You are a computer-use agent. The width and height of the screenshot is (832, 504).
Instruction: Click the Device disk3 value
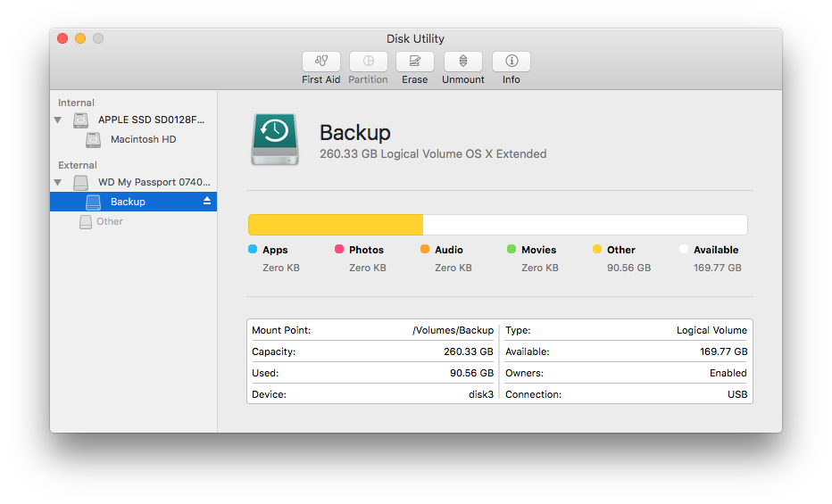(x=481, y=394)
